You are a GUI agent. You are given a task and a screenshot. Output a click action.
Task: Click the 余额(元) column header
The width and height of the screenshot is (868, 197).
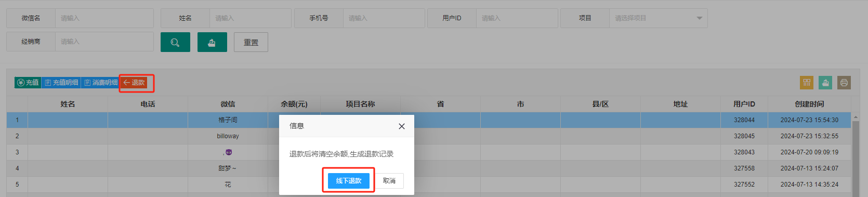click(294, 104)
